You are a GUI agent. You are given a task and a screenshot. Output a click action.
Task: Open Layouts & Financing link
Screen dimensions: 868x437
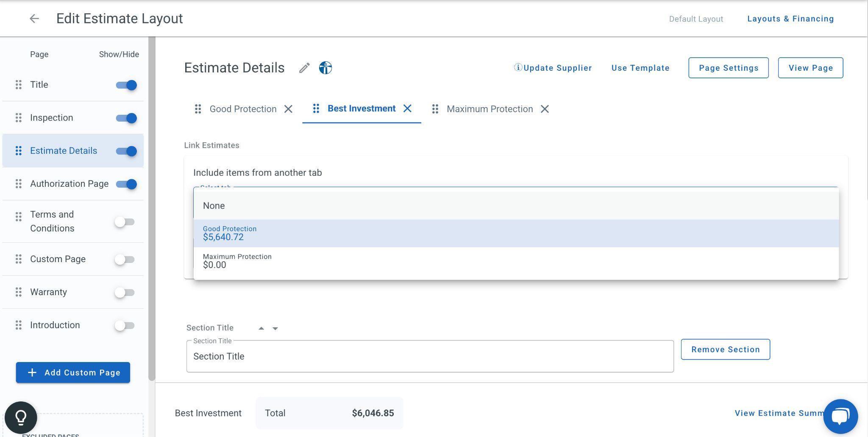[790, 19]
